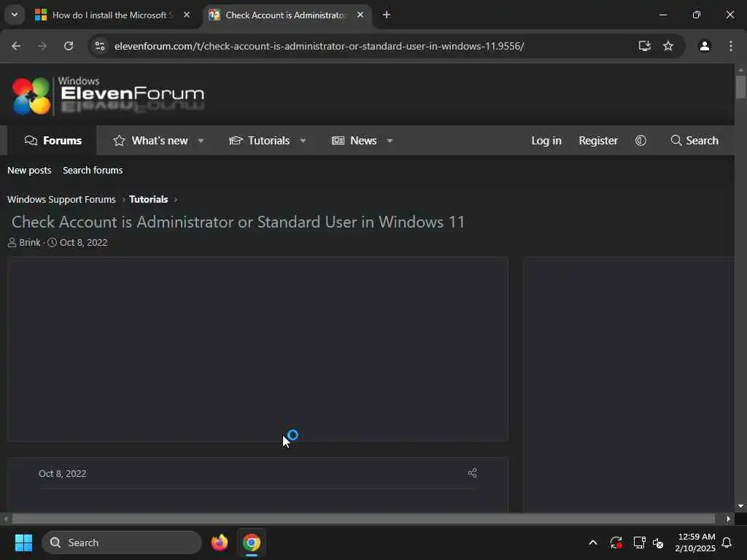747x560 pixels.
Task: Open the Tutorials nav item
Action: point(259,141)
